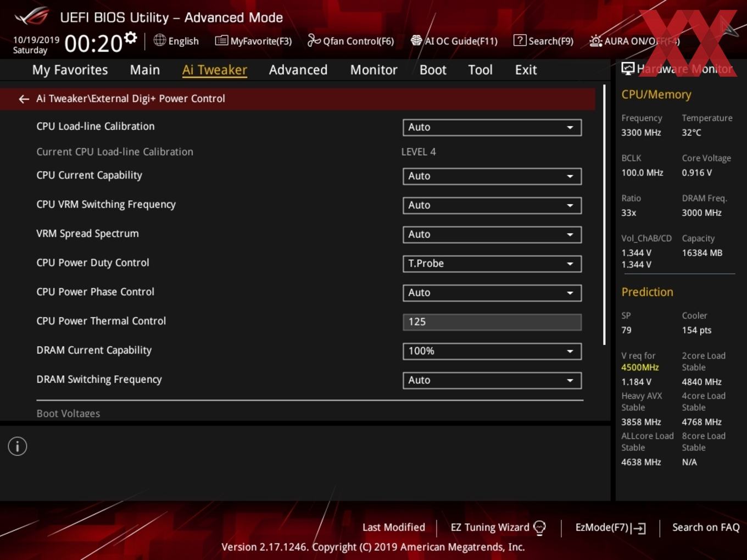Open EZ Tuning Wizard
This screenshot has height=560, width=747.
click(498, 528)
